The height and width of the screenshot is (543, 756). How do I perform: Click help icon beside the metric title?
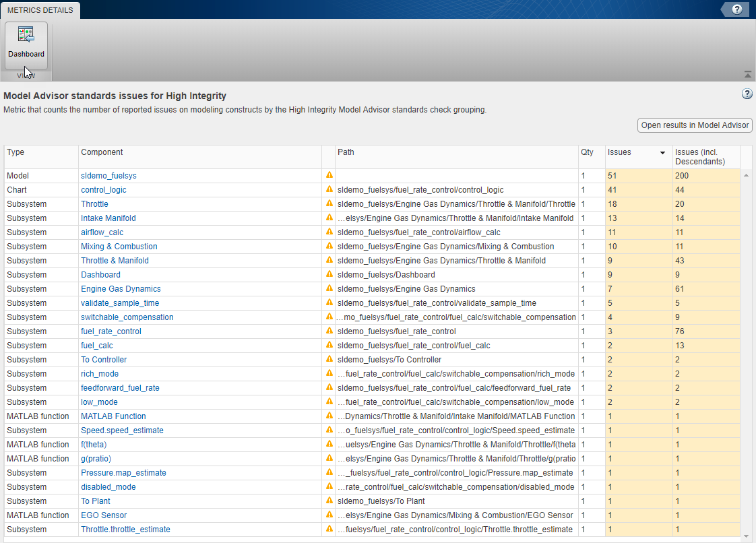click(x=747, y=94)
